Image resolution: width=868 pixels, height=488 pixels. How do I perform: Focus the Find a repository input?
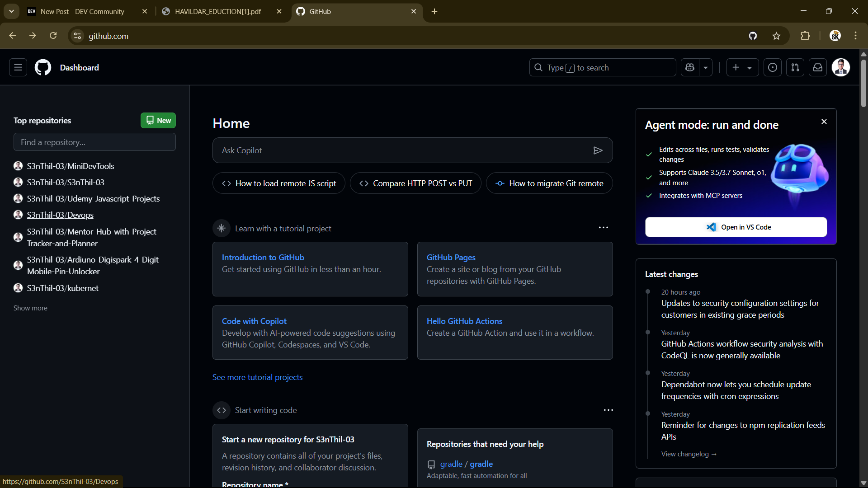pyautogui.click(x=94, y=142)
